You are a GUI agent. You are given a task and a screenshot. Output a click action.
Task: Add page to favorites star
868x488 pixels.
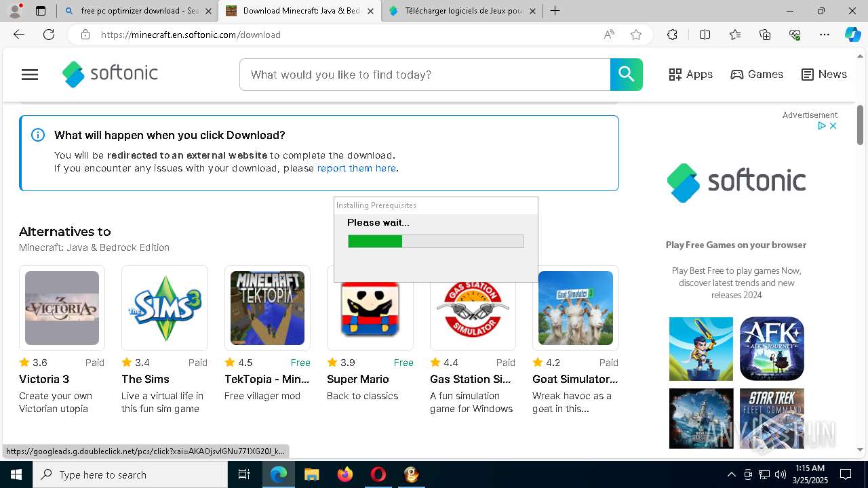[x=636, y=35]
